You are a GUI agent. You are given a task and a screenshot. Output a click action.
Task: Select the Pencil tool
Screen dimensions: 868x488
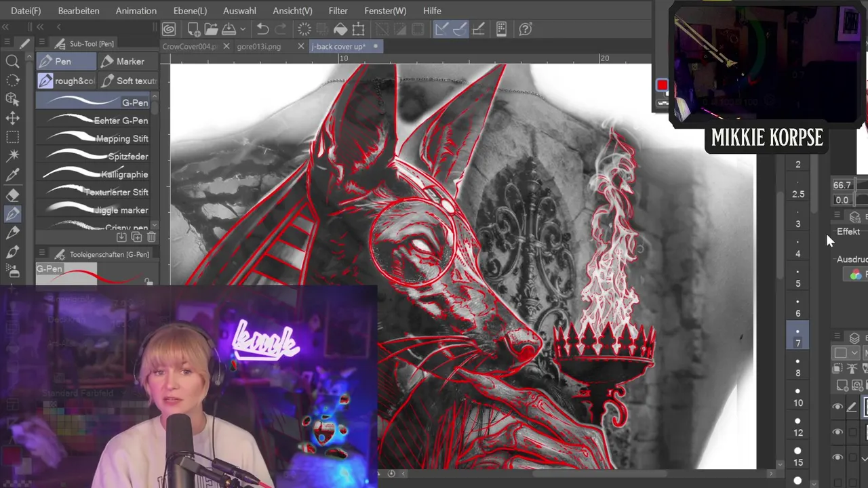click(x=12, y=232)
